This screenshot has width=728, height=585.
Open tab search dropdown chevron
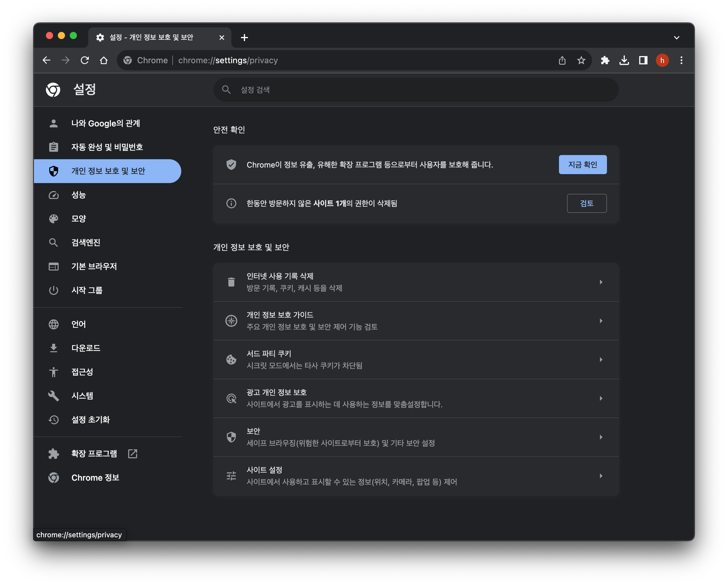coord(676,38)
